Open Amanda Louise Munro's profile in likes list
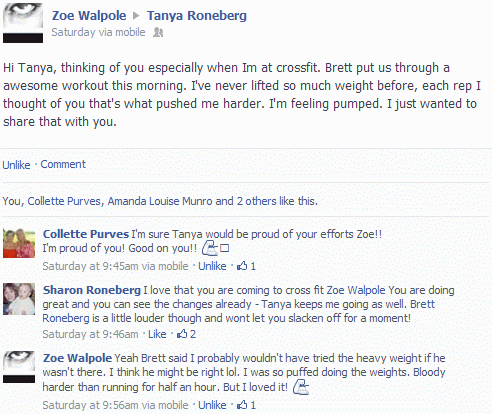Screen dimensions: 492x414 tap(160, 201)
